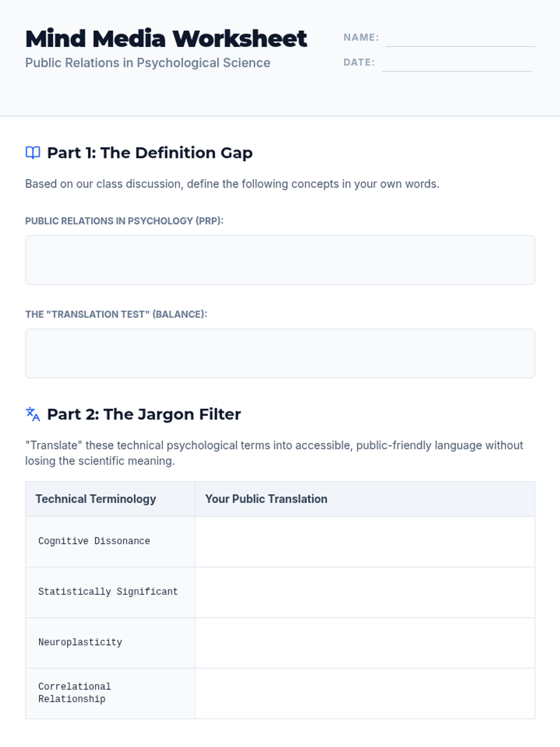Click the Cognitive Dissonance term

click(x=94, y=541)
